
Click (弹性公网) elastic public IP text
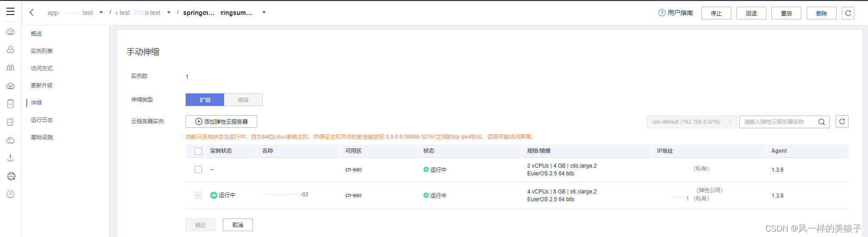[x=710, y=190]
